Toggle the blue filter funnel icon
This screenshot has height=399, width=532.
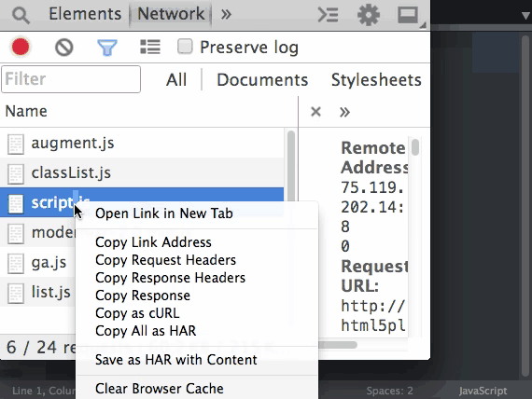pyautogui.click(x=107, y=48)
